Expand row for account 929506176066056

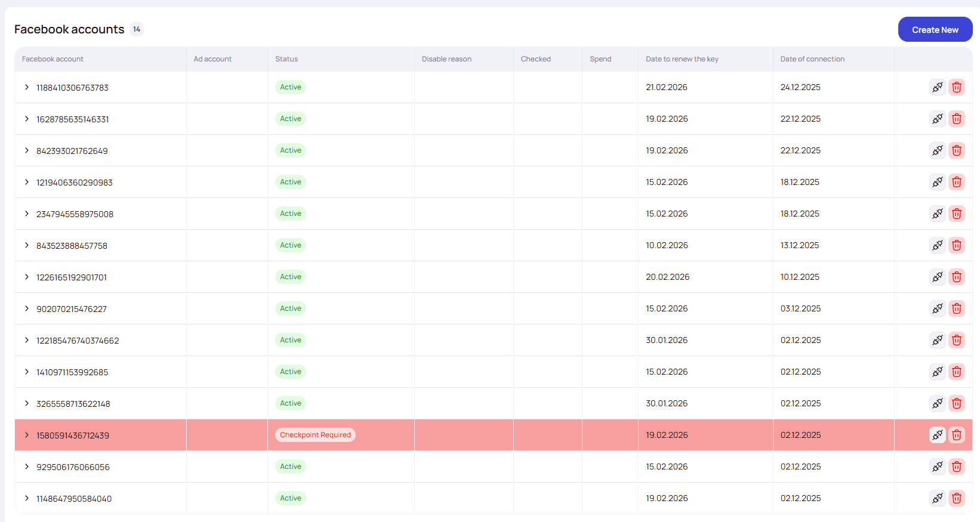point(27,467)
